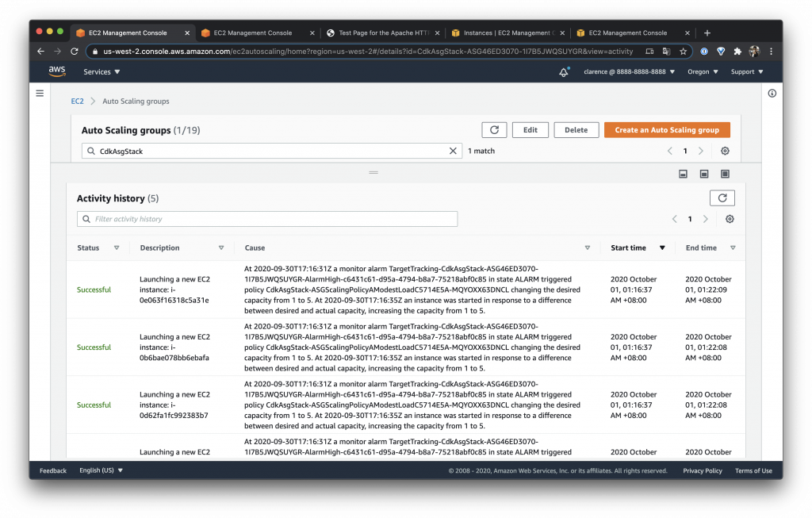Clear the CdkAsgStack search text
812x518 pixels.
tap(453, 151)
